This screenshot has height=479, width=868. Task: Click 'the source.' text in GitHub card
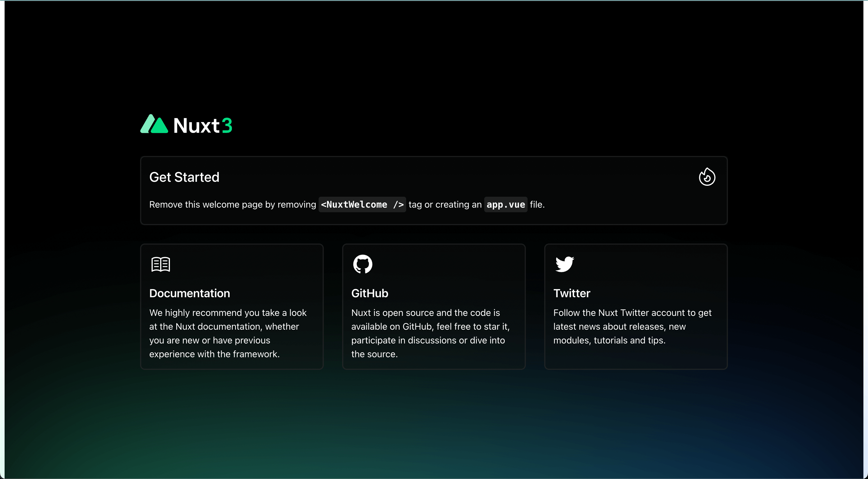(374, 354)
